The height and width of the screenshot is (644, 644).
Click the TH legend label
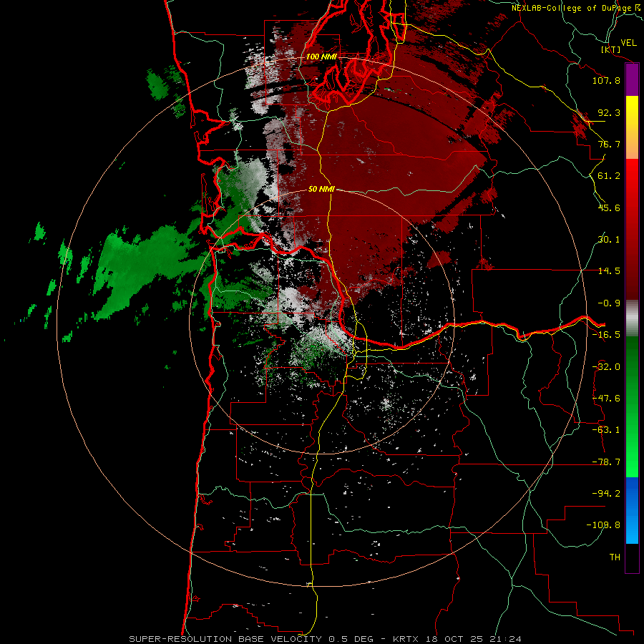coord(615,557)
